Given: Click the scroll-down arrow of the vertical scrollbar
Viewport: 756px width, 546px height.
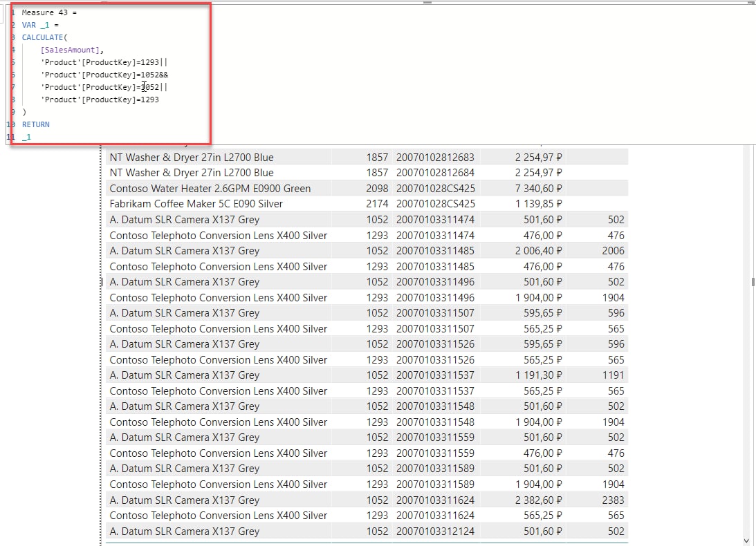Looking at the screenshot, I should click(x=746, y=540).
